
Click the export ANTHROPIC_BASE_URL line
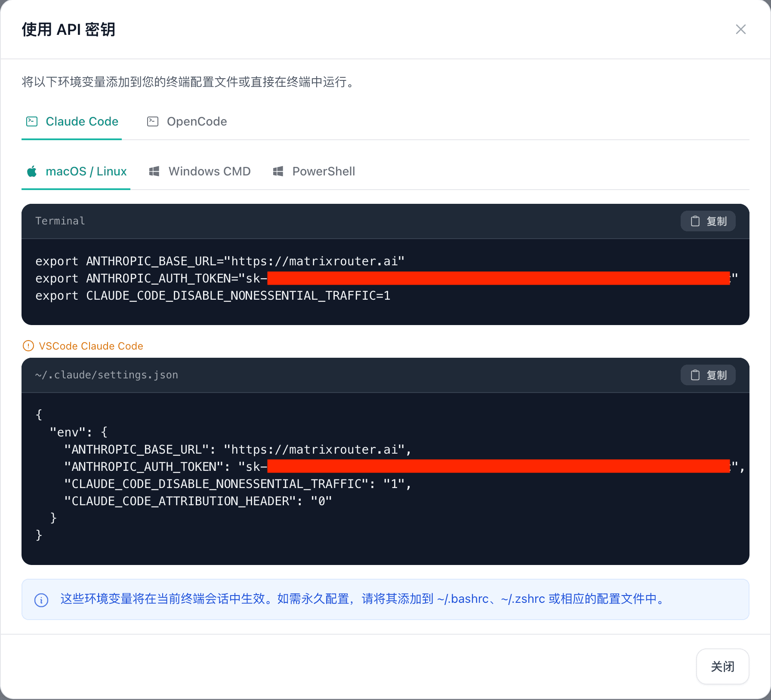(220, 261)
